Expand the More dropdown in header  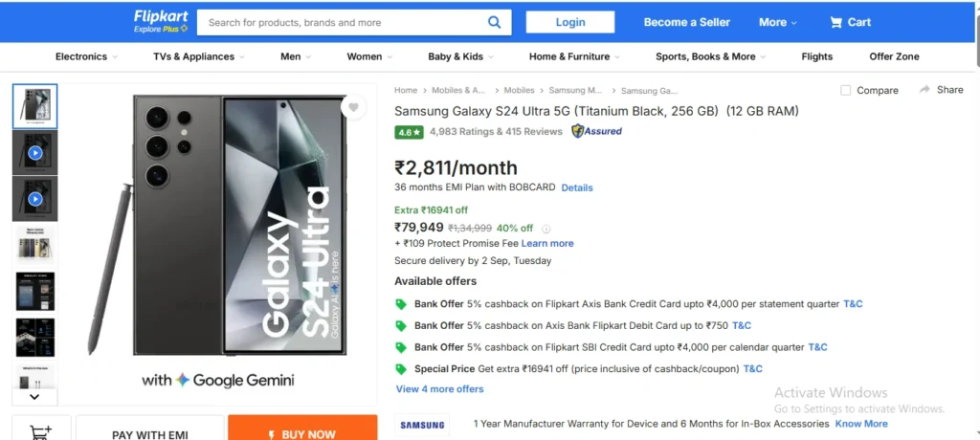(778, 22)
